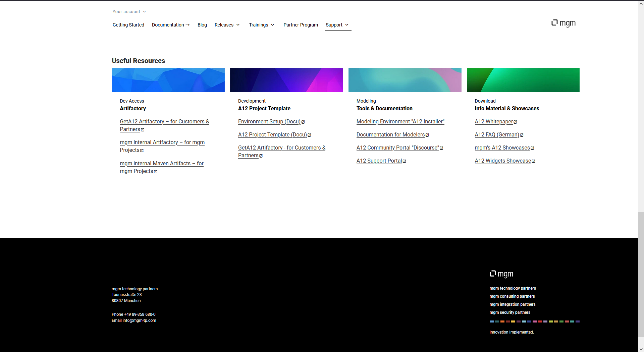Click the Documentation arrow icon
The width and height of the screenshot is (644, 352).
[x=188, y=25]
